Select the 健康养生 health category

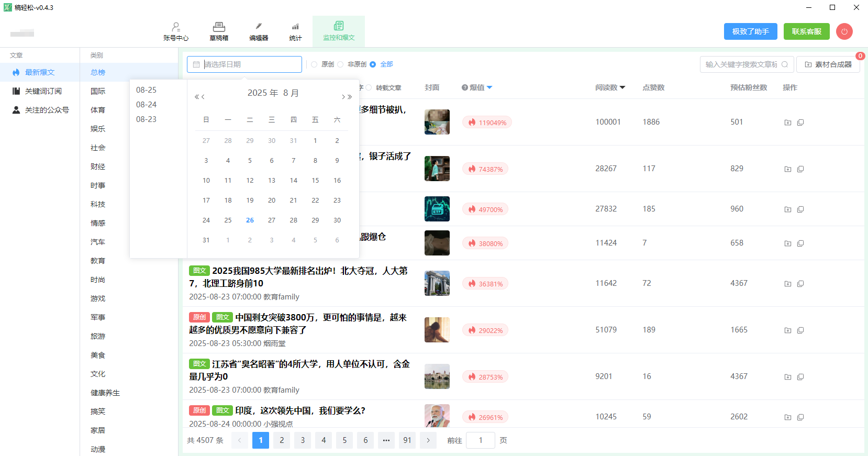pyautogui.click(x=105, y=393)
